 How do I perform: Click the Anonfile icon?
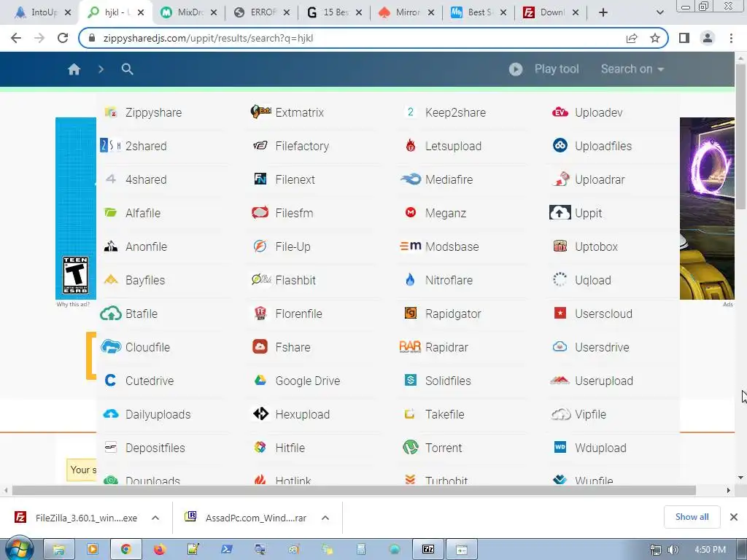coord(111,246)
